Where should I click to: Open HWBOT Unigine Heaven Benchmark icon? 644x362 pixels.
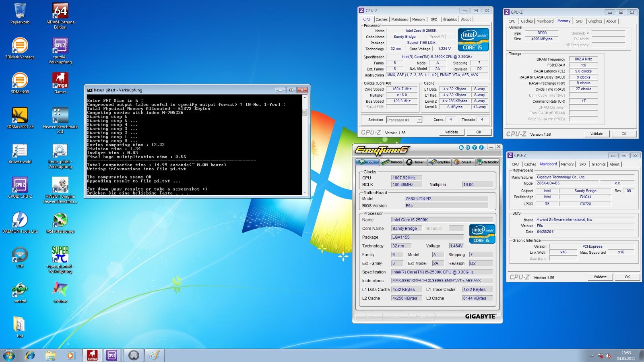coord(60,190)
